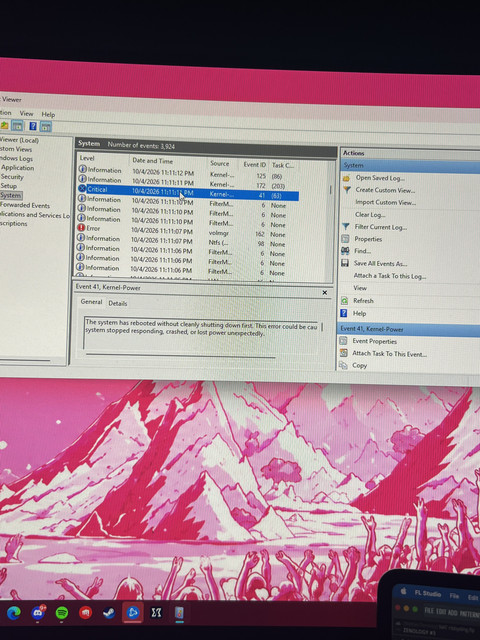Click the Refresh action icon
Screen dimensions: 480x640
[344, 300]
